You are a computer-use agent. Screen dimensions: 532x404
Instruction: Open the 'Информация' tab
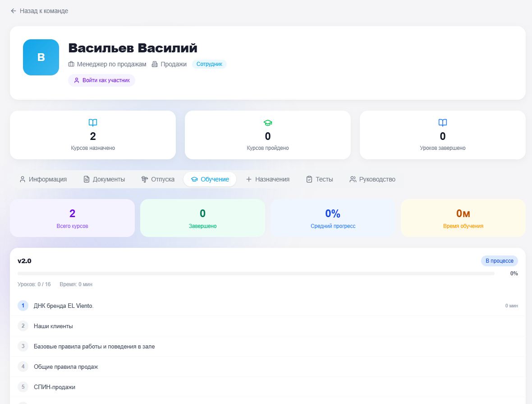[x=43, y=179]
